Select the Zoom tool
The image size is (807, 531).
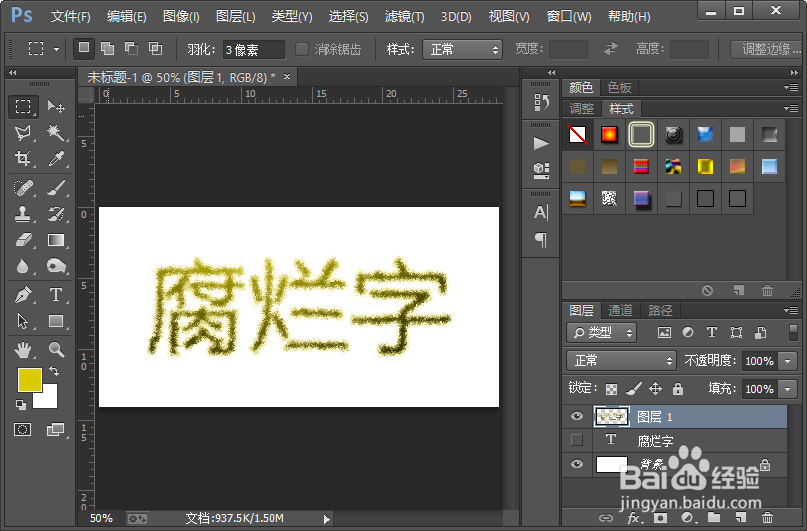click(56, 350)
